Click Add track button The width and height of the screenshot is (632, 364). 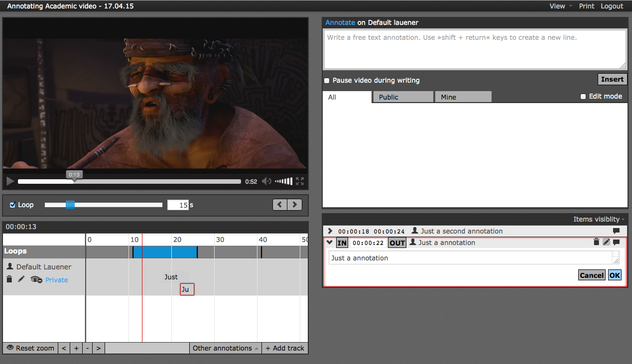284,348
